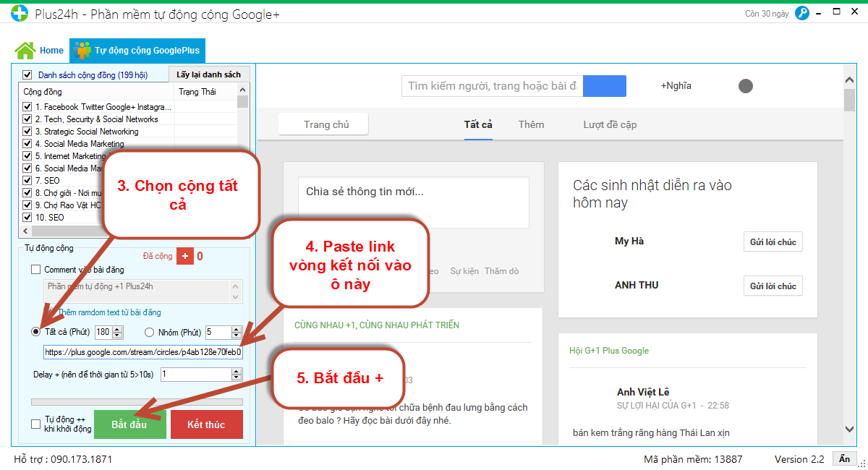
Task: Send Gửi lời chúc to My Hà
Action: point(773,242)
